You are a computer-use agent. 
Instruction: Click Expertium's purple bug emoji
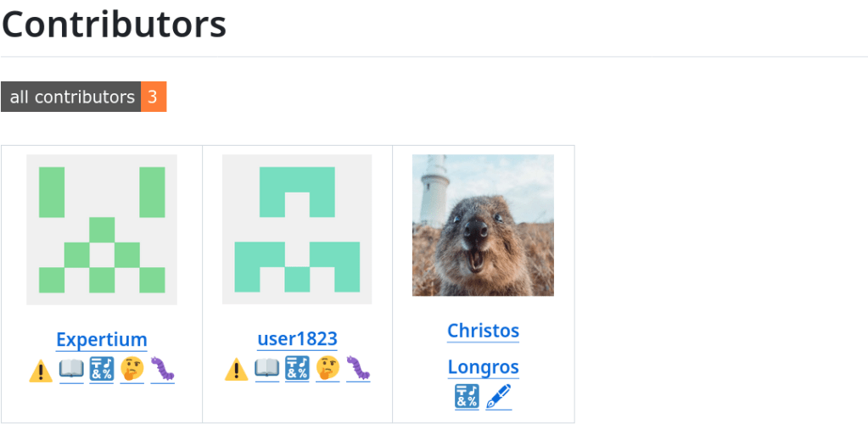click(162, 370)
